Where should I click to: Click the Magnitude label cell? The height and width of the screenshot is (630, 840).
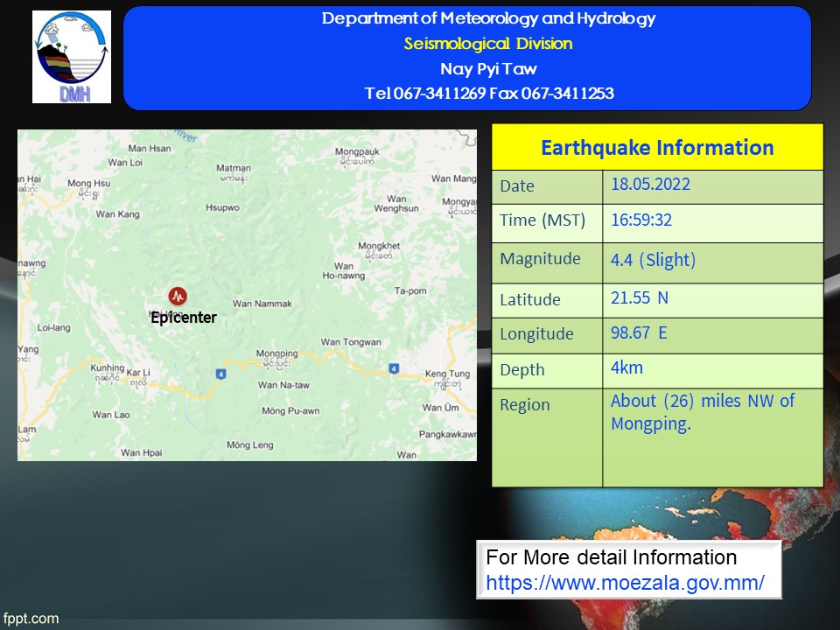click(x=547, y=263)
